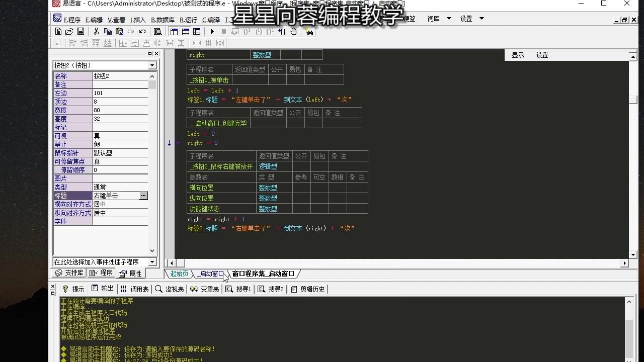
Task: Open the 标题 property ellipsis editor
Action: pyautogui.click(x=143, y=195)
